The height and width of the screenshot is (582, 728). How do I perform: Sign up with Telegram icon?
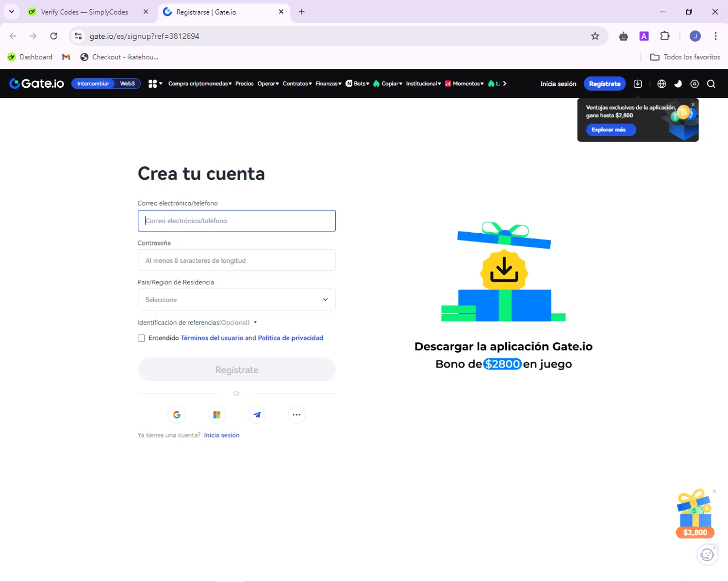(x=257, y=415)
